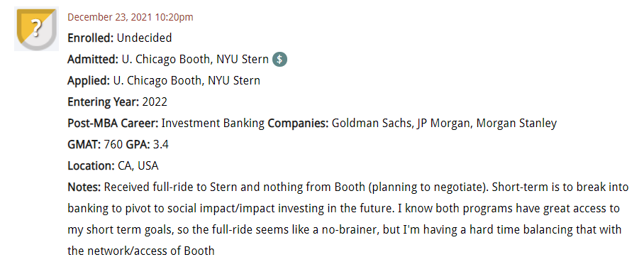644x262 pixels.
Task: Click the GPA value 3.4
Action: 160,144
